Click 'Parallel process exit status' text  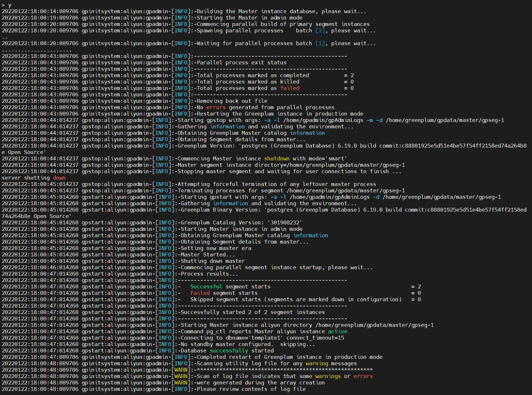click(x=241, y=63)
